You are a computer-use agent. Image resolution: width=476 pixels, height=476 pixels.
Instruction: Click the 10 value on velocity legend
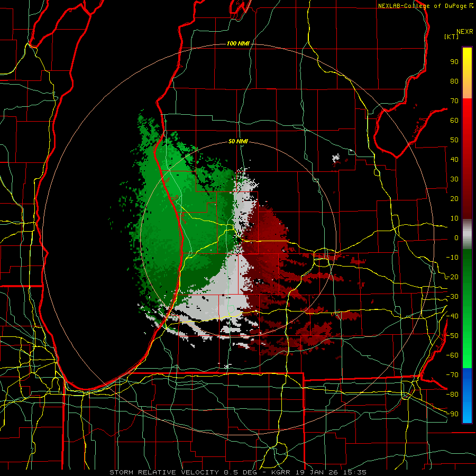tap(454, 218)
